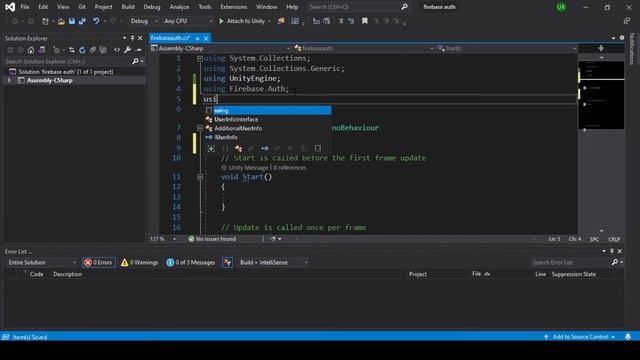The width and height of the screenshot is (640, 360).
Task: Click the bookmark toolbar icon
Action: 364,21
